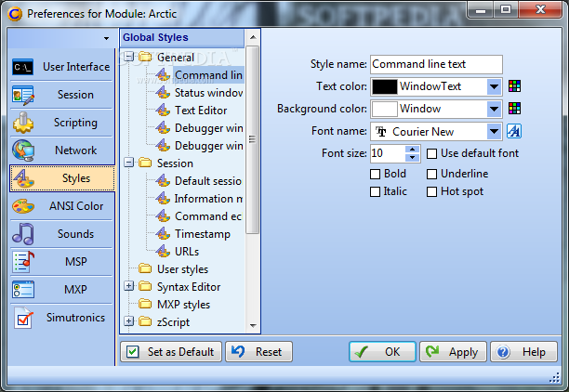569x392 pixels.
Task: Click the Scripting gear icon
Action: [x=23, y=123]
